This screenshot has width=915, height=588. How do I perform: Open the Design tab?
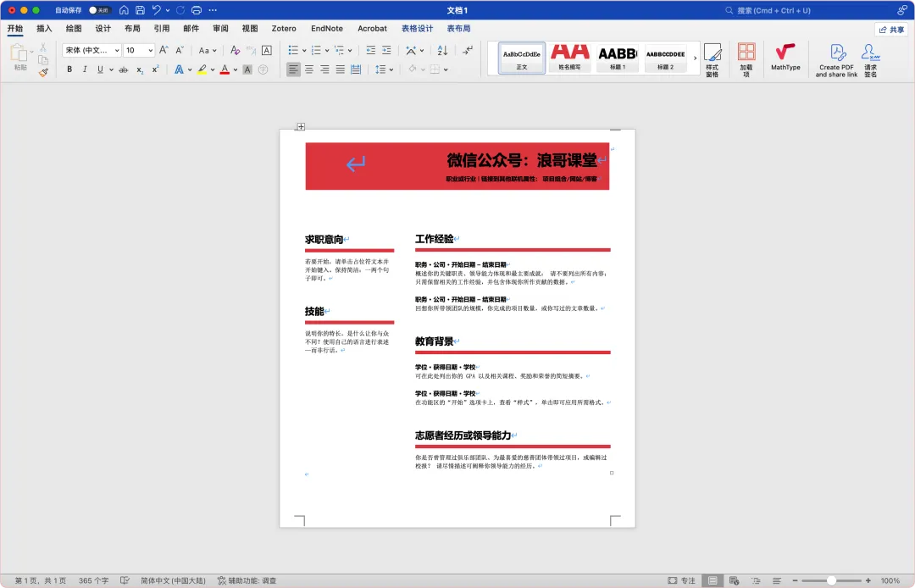click(x=103, y=29)
